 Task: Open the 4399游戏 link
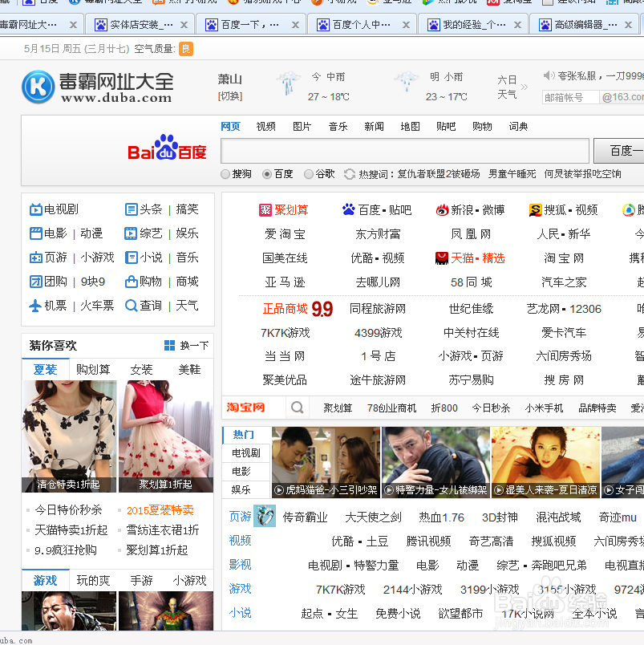pos(378,332)
